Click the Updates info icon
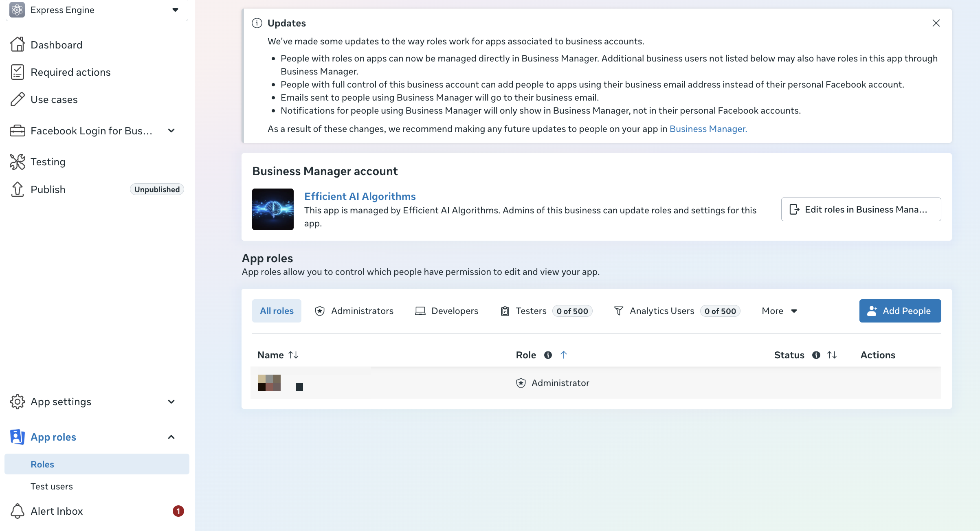Viewport: 980px width, 531px height. click(x=257, y=23)
